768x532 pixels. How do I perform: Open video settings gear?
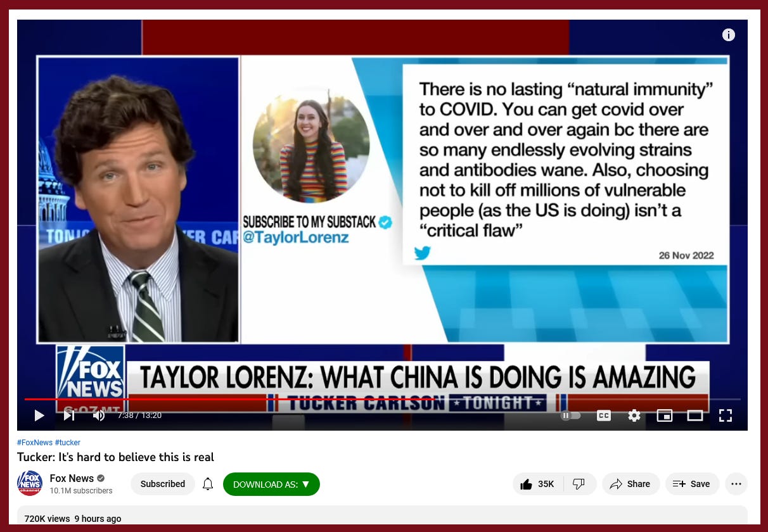pyautogui.click(x=634, y=415)
